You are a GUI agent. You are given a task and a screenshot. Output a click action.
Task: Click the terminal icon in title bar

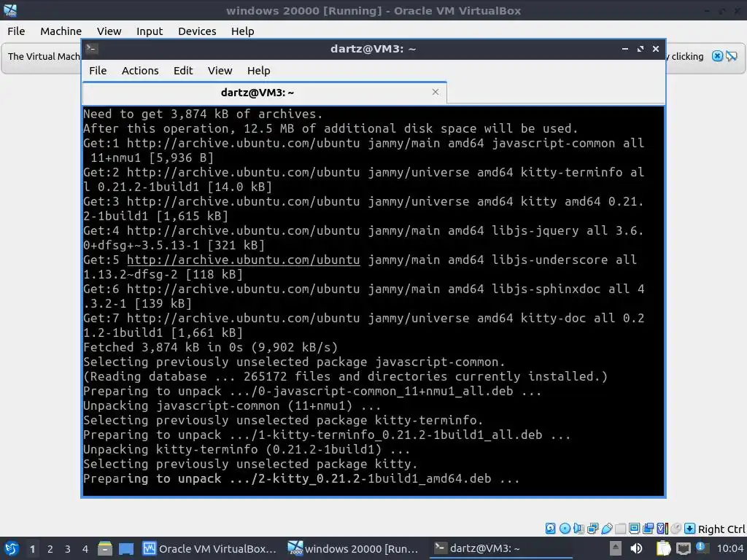92,49
